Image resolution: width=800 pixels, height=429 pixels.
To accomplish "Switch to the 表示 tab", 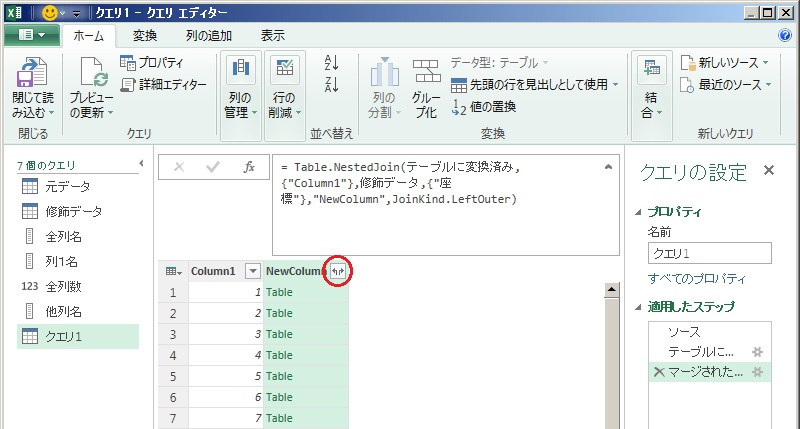I will [x=272, y=36].
